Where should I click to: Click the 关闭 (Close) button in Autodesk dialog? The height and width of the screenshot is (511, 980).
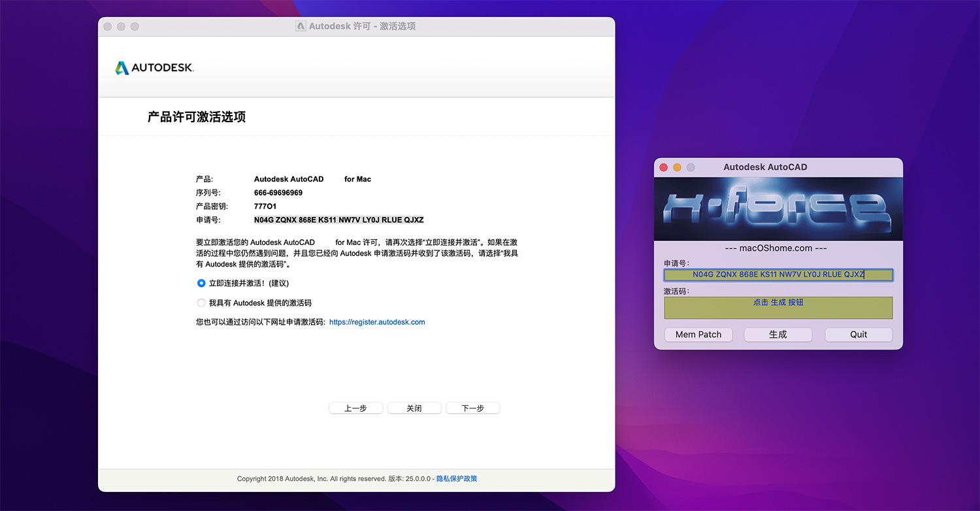coord(414,408)
